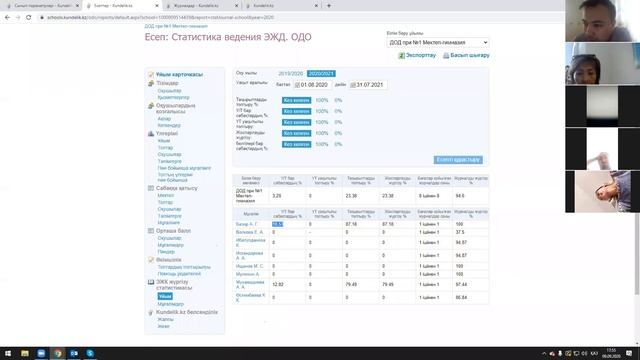This screenshot has height=360, width=640.
Task: Click the table icon beside Орташа балл
Action: point(151,231)
